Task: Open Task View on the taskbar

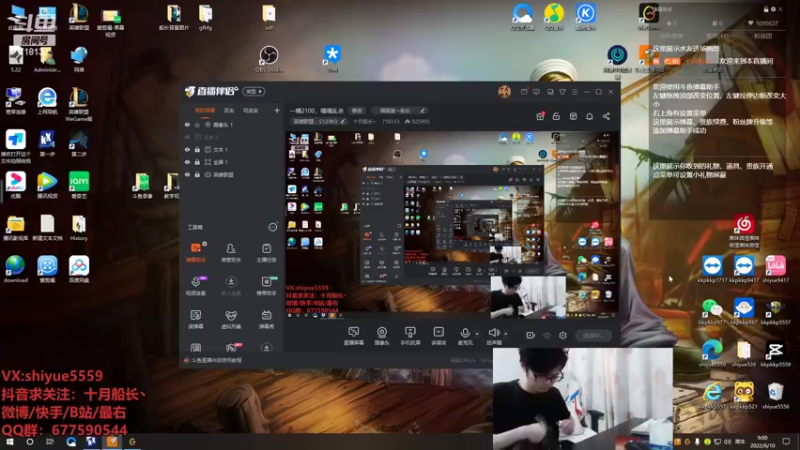Action: [x=50, y=442]
